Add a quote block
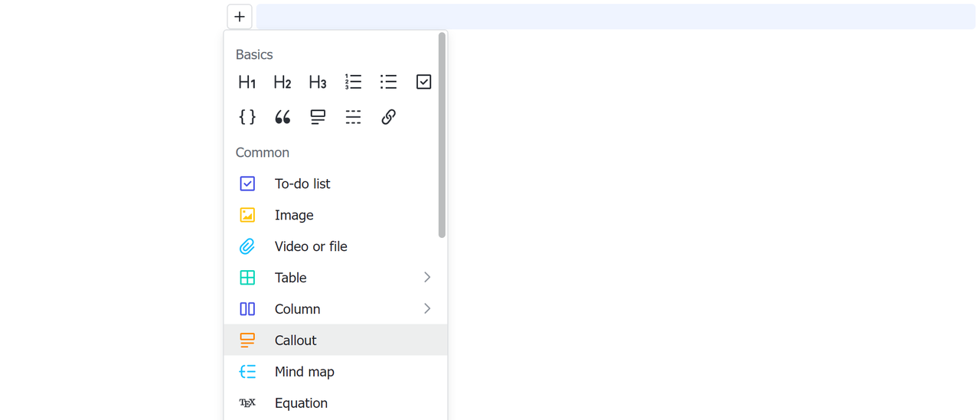Image resolution: width=980 pixels, height=420 pixels. 283,117
